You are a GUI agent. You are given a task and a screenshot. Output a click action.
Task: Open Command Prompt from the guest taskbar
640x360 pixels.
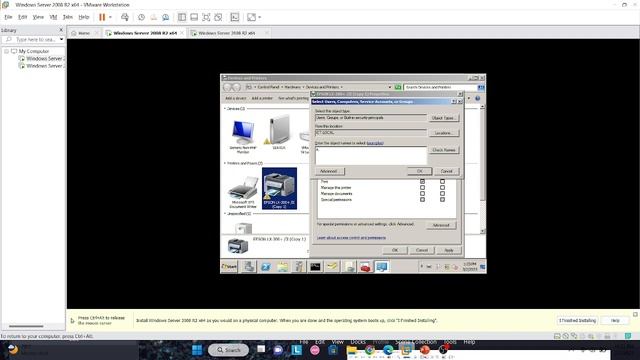click(x=315, y=267)
